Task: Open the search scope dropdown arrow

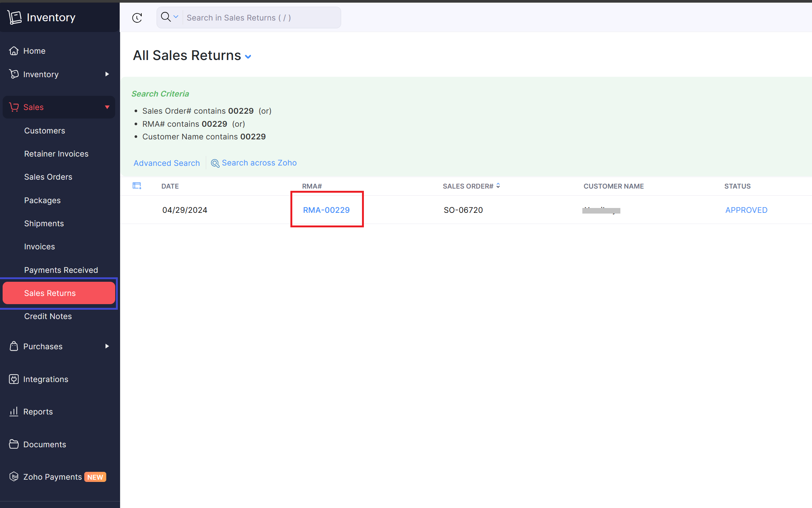Action: [x=176, y=17]
